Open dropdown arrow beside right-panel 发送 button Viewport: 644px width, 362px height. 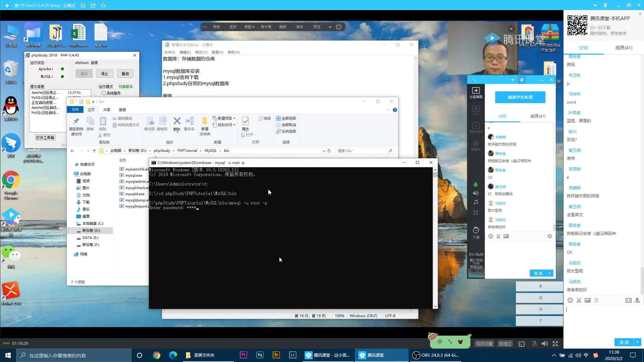click(x=637, y=342)
